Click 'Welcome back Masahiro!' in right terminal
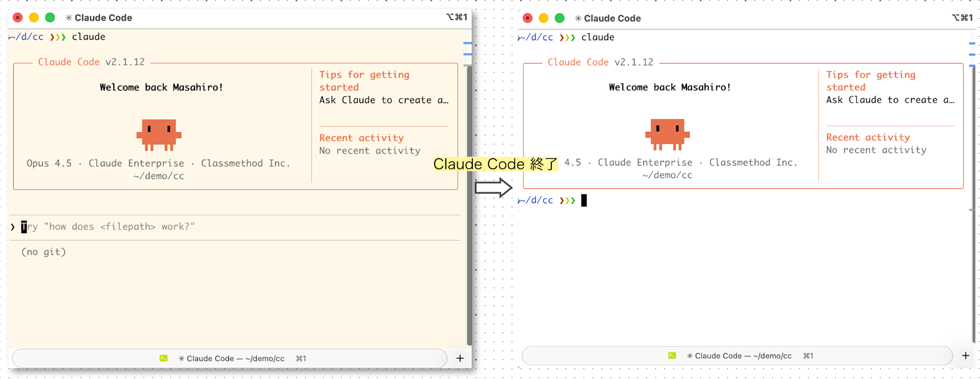The image size is (980, 379). (x=670, y=87)
